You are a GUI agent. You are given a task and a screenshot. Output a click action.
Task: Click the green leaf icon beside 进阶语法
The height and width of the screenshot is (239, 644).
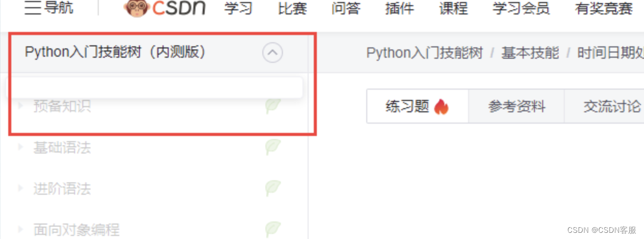[273, 188]
